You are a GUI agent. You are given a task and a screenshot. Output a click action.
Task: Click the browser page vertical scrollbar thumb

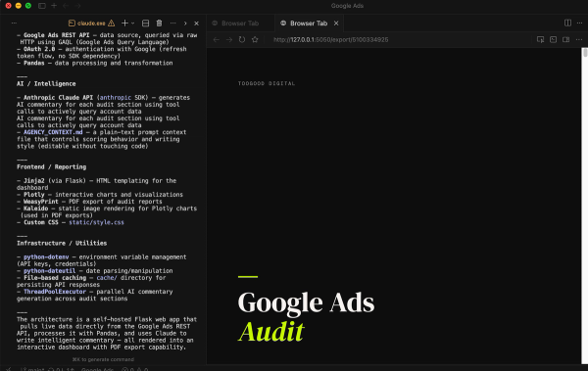pyautogui.click(x=585, y=53)
